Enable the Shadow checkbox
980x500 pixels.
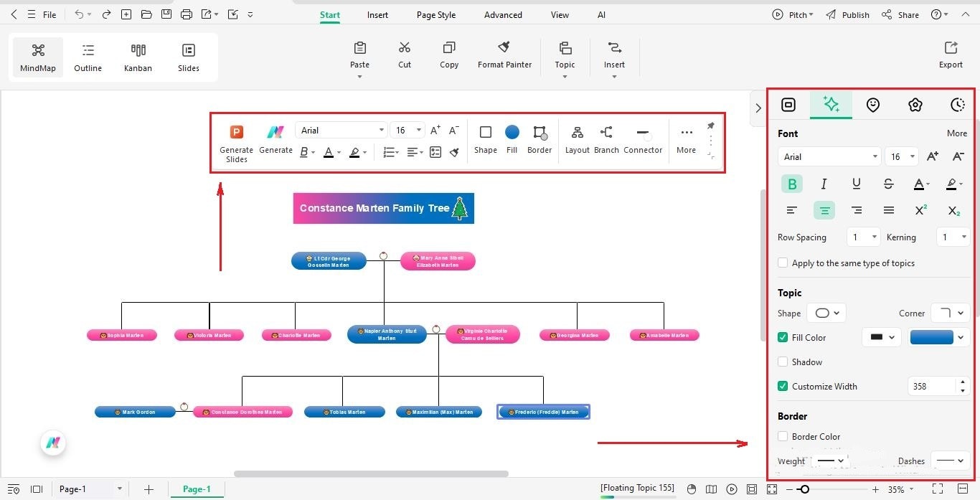[x=783, y=362]
